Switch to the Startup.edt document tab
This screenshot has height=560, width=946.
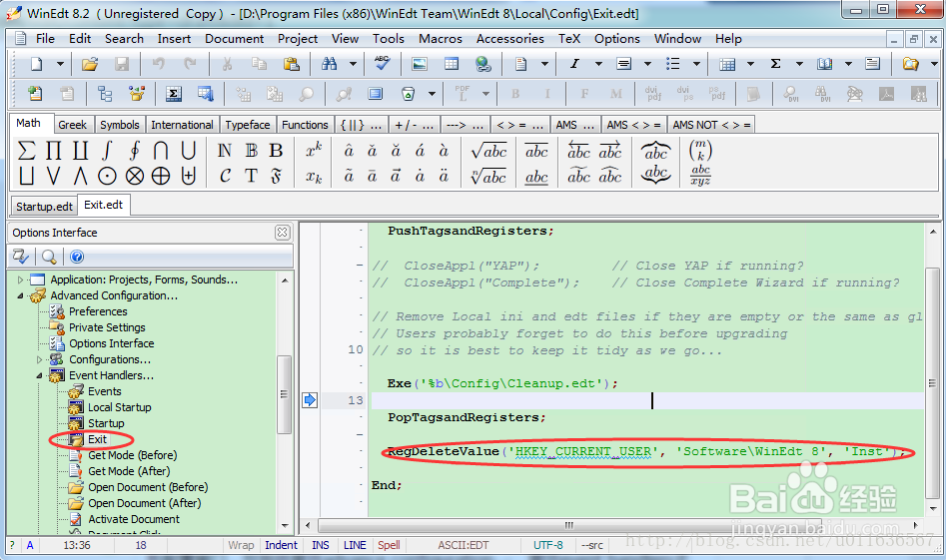tap(44, 207)
